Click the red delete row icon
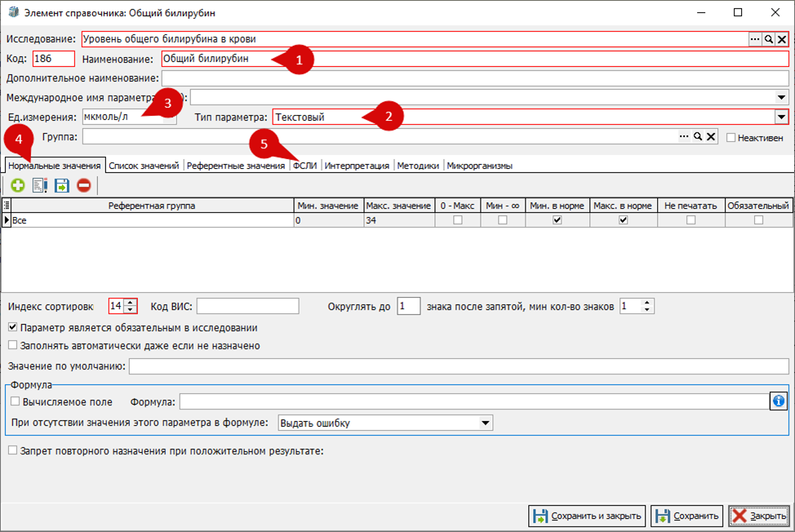Screen dimensions: 795x532 [x=84, y=185]
